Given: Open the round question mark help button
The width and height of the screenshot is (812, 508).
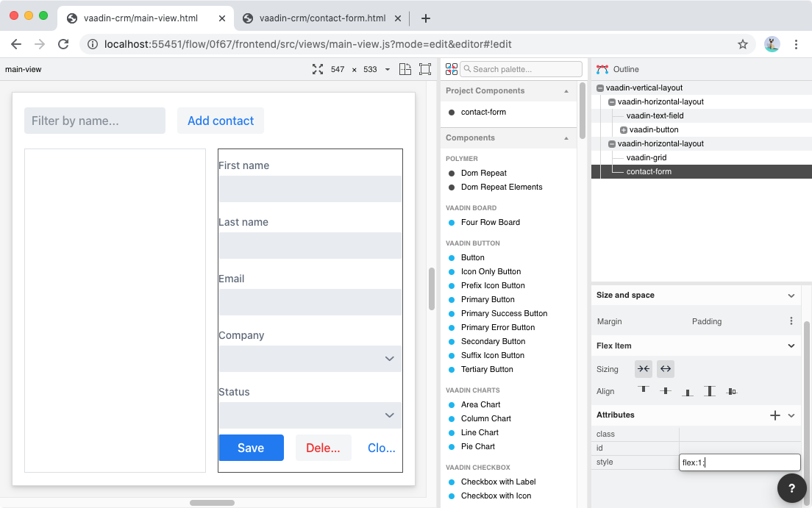Looking at the screenshot, I should [791, 488].
